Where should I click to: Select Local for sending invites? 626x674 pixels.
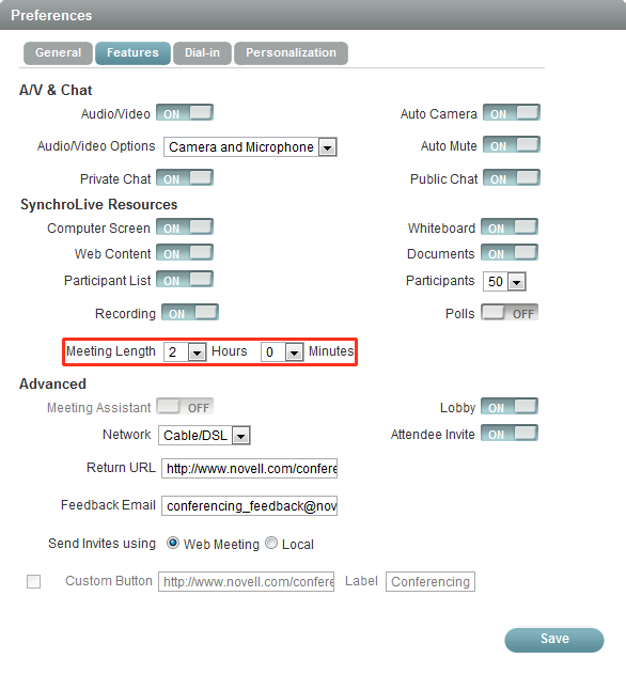271,543
